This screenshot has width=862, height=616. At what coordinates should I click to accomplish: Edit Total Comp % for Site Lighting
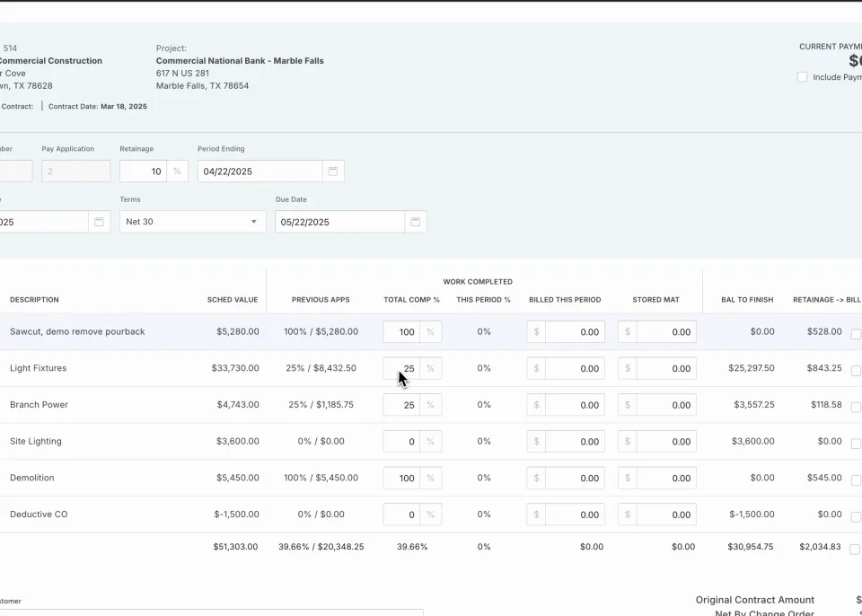click(x=401, y=442)
